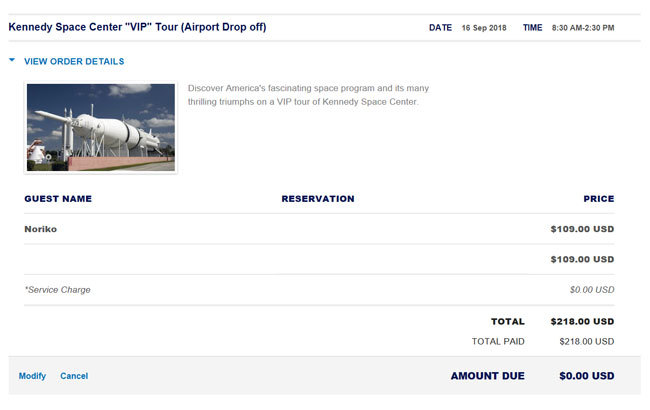650x410 pixels.
Task: Click the Total Paid label
Action: pos(498,341)
